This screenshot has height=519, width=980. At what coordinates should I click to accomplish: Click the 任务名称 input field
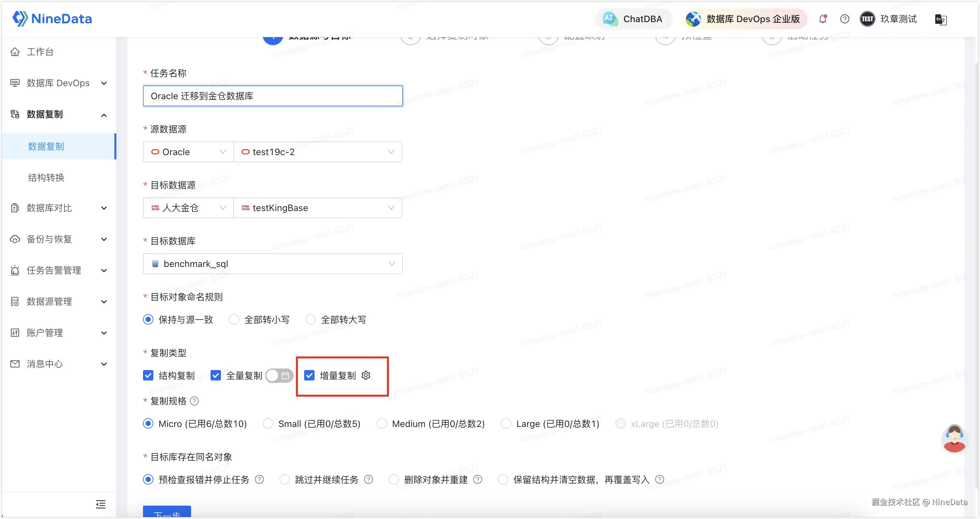tap(272, 96)
